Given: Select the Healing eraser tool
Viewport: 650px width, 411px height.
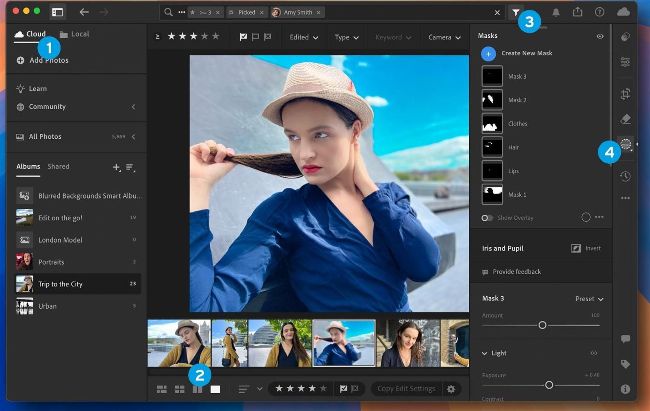Looking at the screenshot, I should 625,119.
